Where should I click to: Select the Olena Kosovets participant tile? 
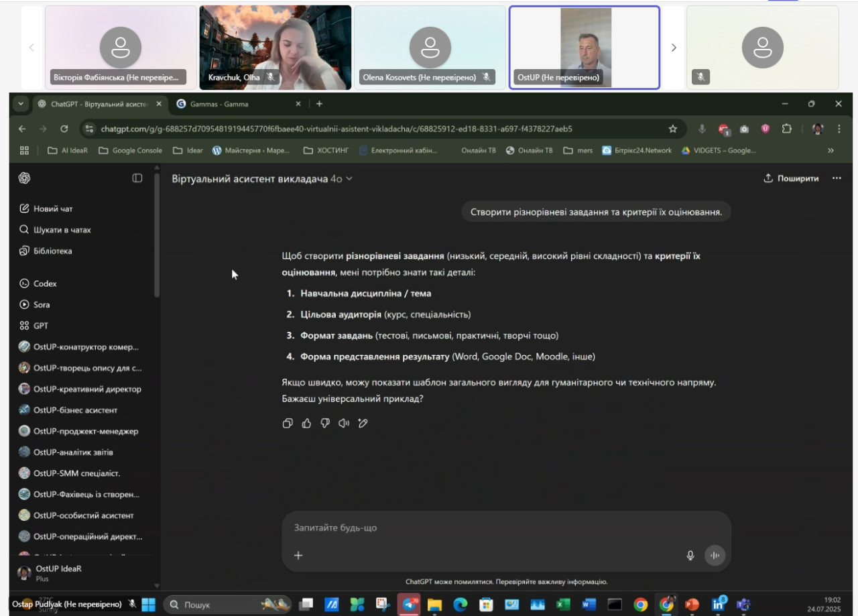pos(430,48)
